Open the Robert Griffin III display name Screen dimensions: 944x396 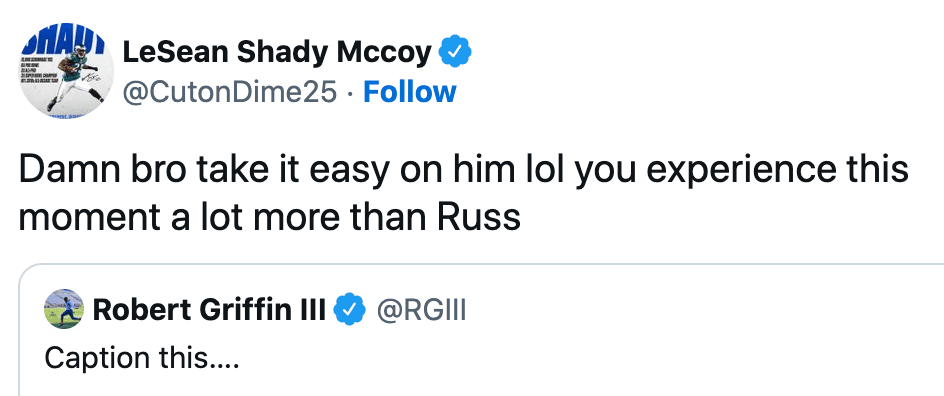click(x=209, y=310)
